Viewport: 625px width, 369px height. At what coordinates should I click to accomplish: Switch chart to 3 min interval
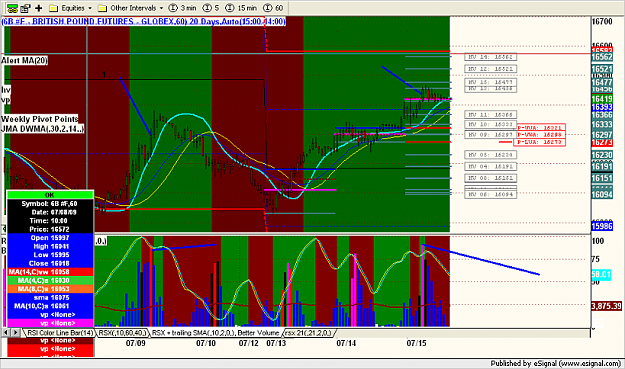point(183,8)
